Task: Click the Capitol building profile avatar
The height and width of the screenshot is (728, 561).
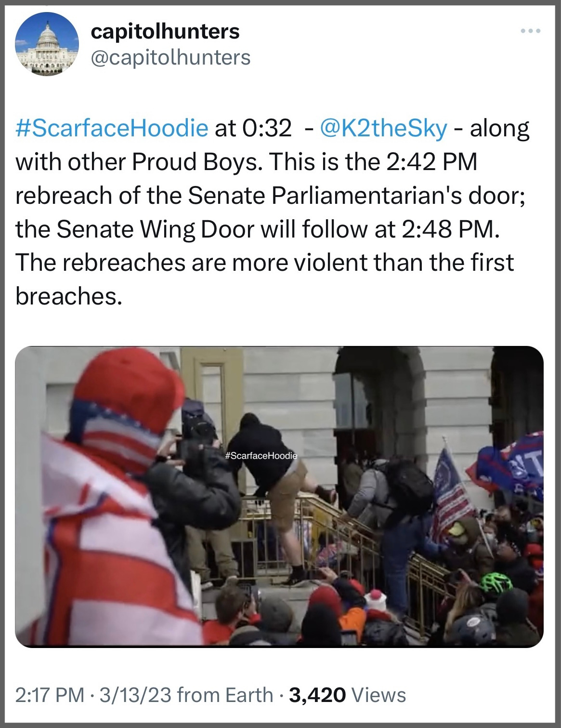Action: coord(47,44)
